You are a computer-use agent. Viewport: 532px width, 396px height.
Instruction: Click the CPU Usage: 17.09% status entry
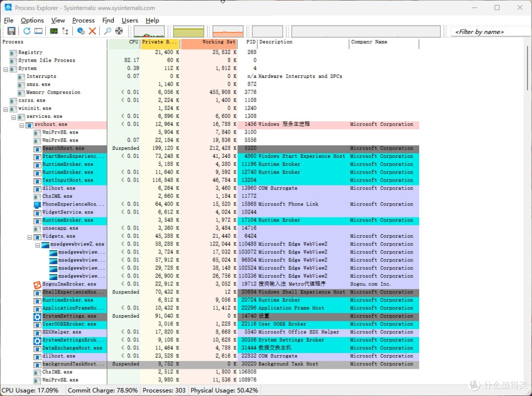[30, 391]
